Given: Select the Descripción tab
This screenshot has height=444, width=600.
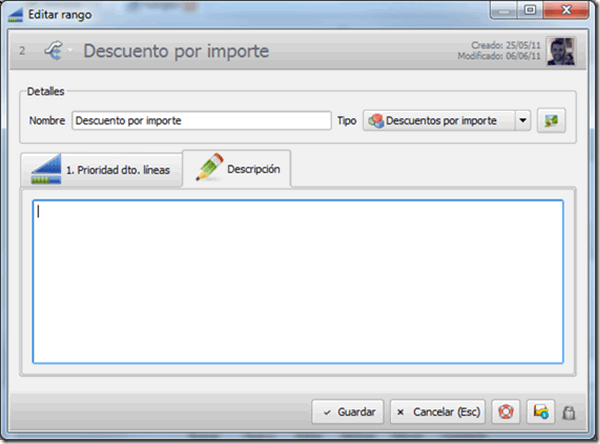Looking at the screenshot, I should [x=237, y=168].
